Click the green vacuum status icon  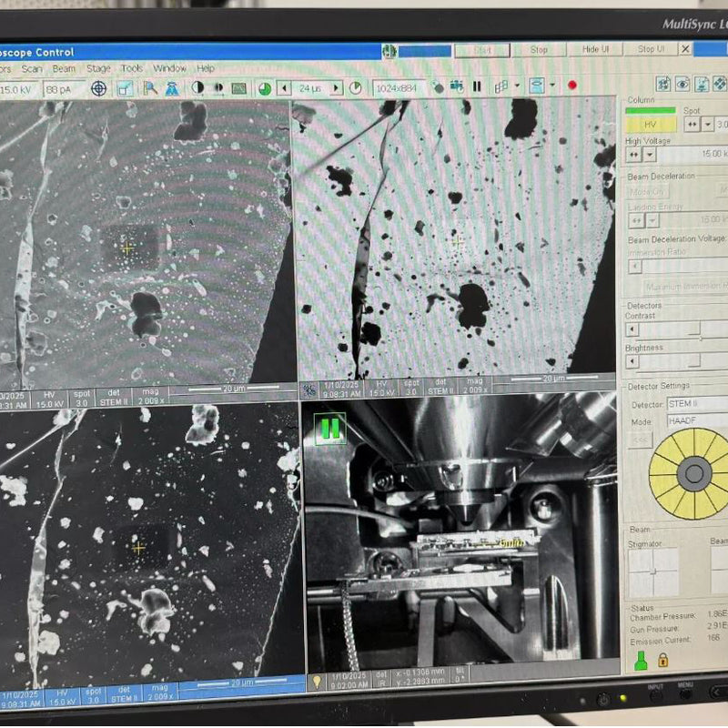pos(641,661)
